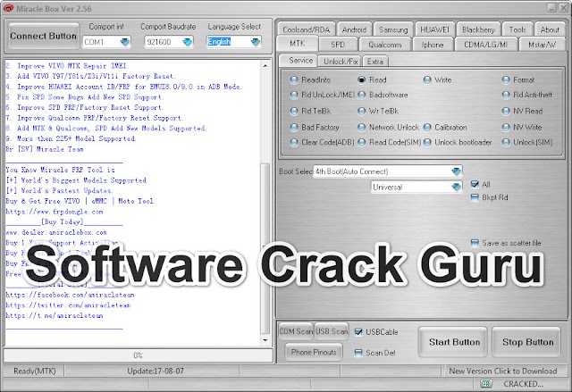Viewport: 572px width, 392px height.
Task: Choose Rd UnLock/IMEI radio option
Action: (294, 95)
